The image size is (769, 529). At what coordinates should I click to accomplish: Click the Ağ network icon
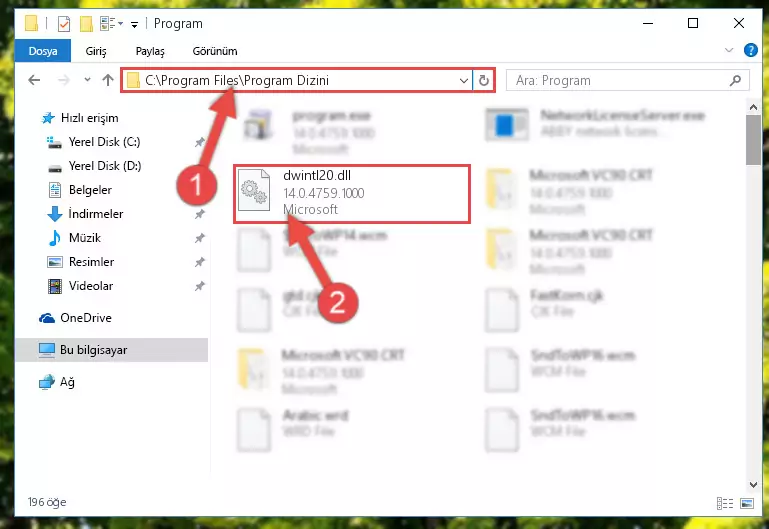tap(47, 382)
